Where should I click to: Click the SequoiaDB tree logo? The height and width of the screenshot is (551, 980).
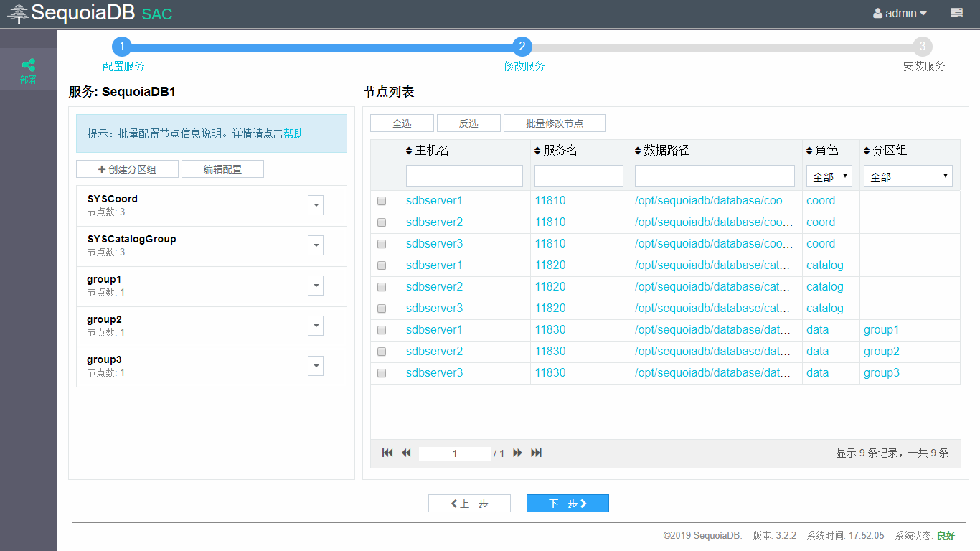click(18, 13)
